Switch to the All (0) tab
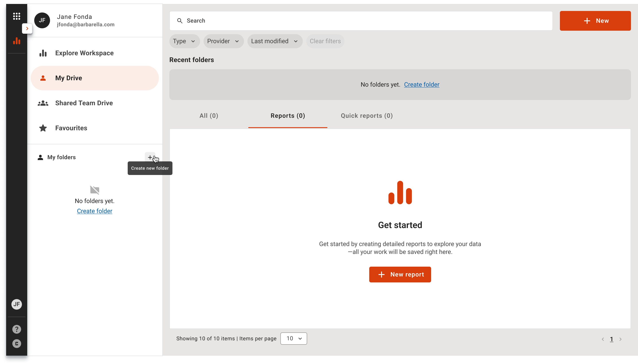The image size is (638, 364). point(209,116)
